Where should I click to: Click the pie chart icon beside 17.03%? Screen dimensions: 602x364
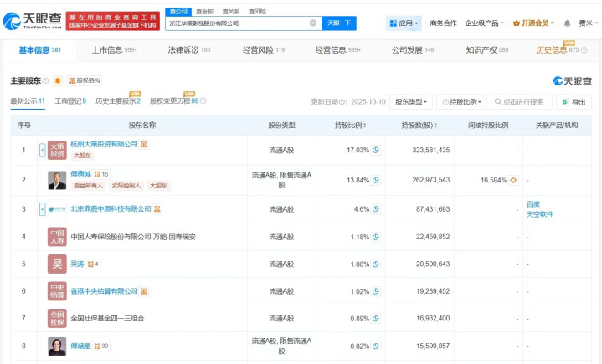coord(376,151)
